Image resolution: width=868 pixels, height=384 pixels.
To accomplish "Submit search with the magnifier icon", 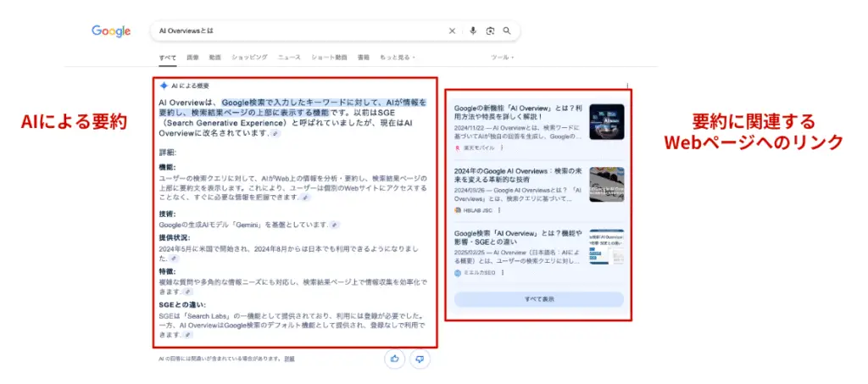I will [x=507, y=31].
